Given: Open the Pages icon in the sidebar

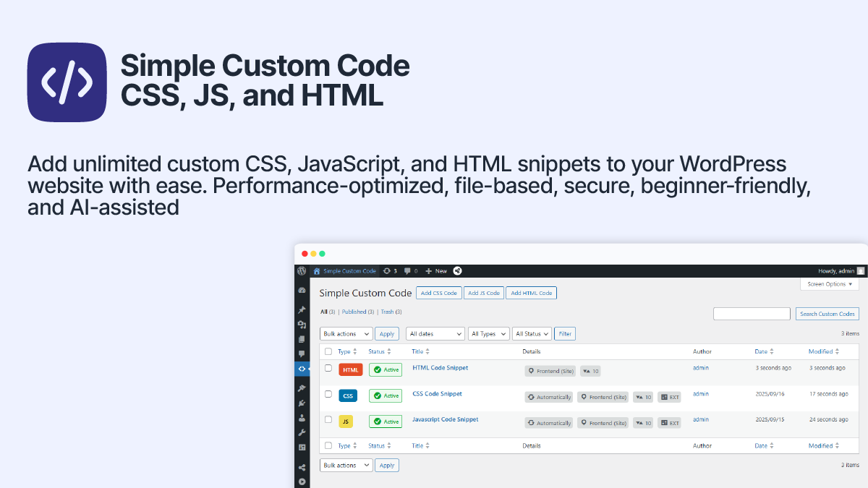Looking at the screenshot, I should pos(302,339).
